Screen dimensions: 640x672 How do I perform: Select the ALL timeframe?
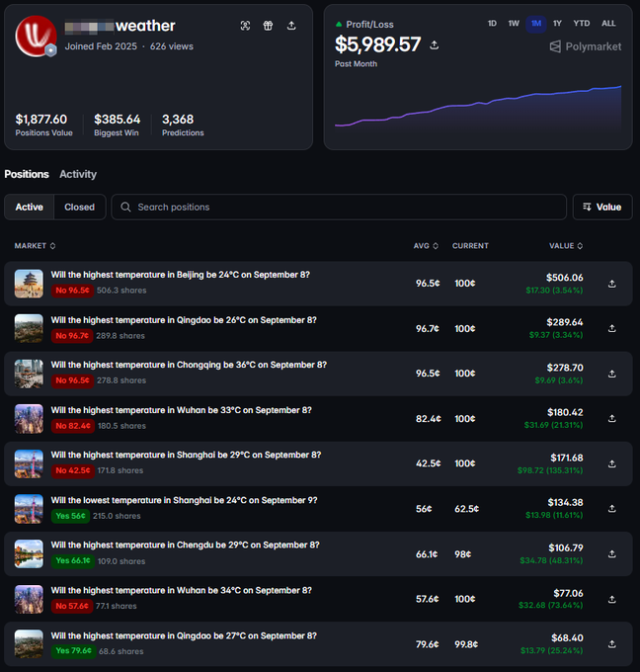[608, 23]
